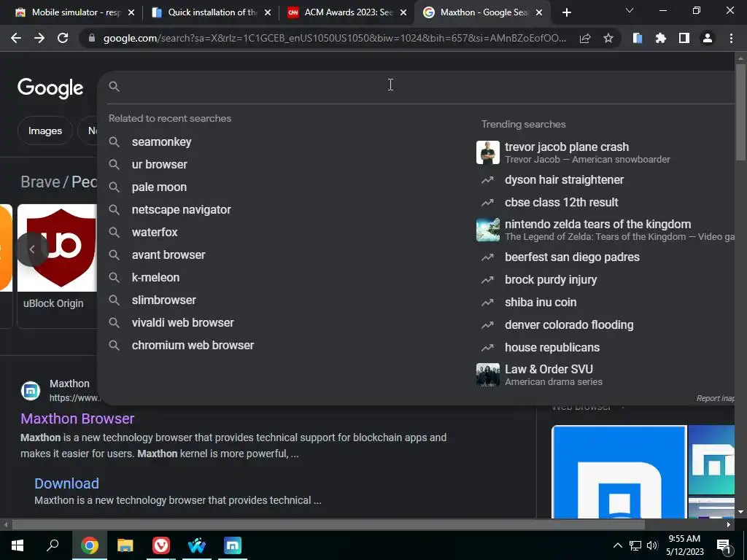Click the vertical page scrollbar
This screenshot has width=747, height=560.
[x=740, y=112]
